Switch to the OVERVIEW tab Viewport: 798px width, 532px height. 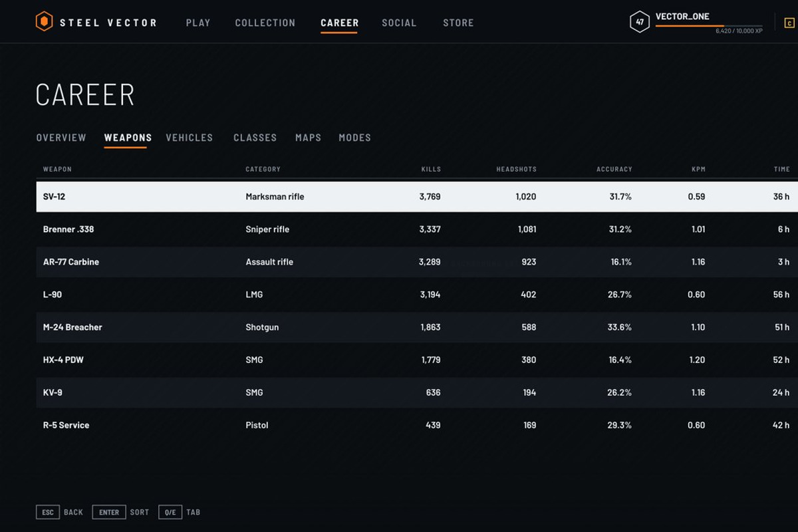pyautogui.click(x=61, y=138)
